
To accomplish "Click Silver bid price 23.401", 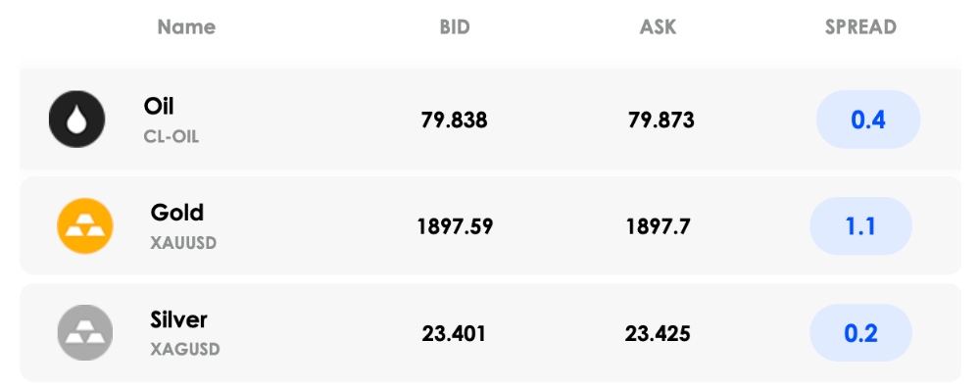I will click(x=454, y=333).
